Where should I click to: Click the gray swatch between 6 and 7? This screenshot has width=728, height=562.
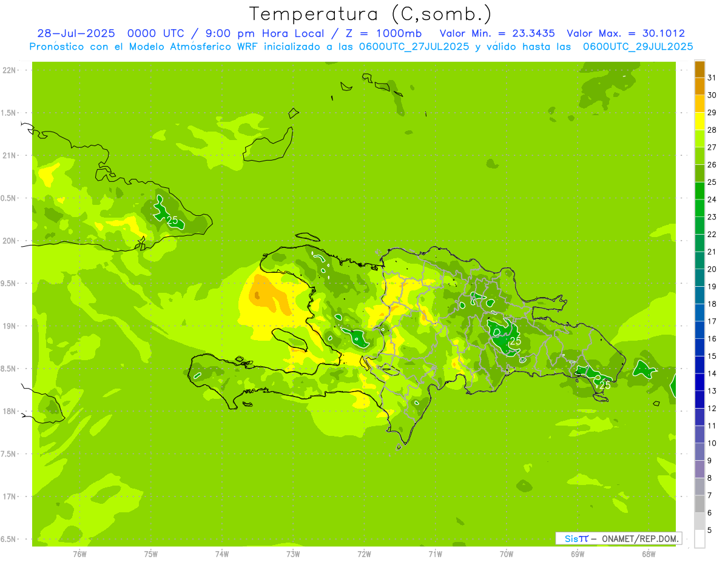699,504
